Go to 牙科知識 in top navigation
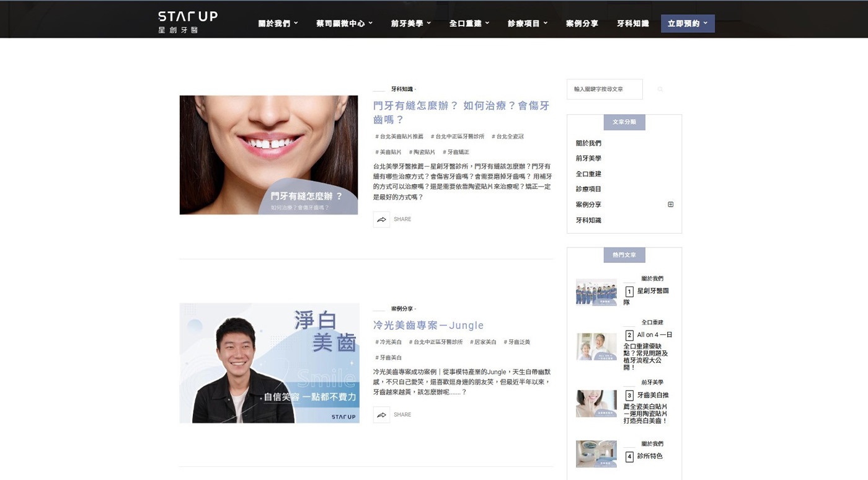 pyautogui.click(x=632, y=24)
